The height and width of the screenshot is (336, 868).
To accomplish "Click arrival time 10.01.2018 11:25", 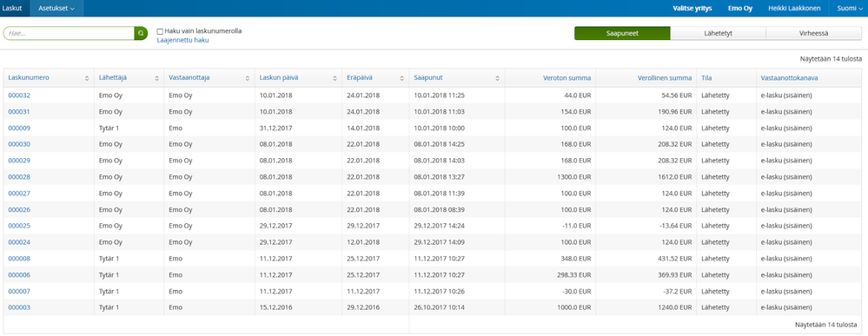I will pyautogui.click(x=440, y=96).
